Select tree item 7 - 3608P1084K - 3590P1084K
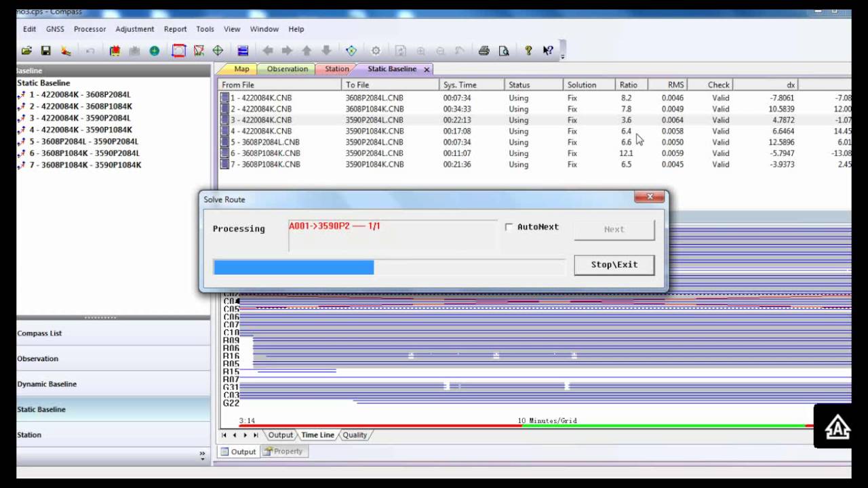The image size is (868, 488). 85,165
